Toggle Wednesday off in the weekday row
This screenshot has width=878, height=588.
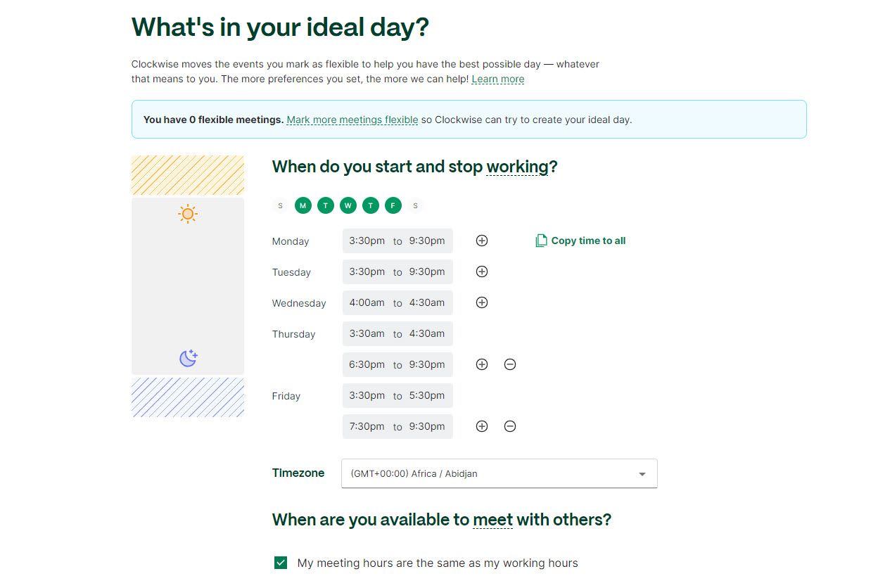click(x=348, y=205)
